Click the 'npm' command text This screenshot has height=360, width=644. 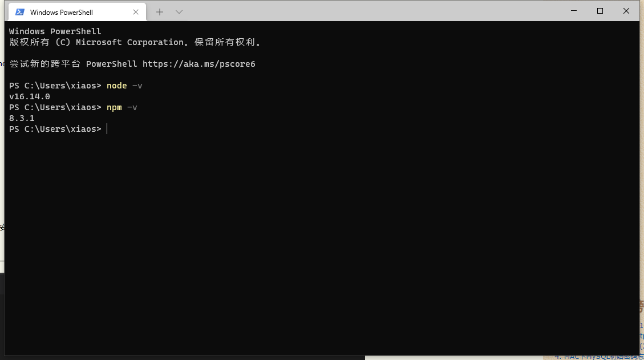tap(114, 107)
